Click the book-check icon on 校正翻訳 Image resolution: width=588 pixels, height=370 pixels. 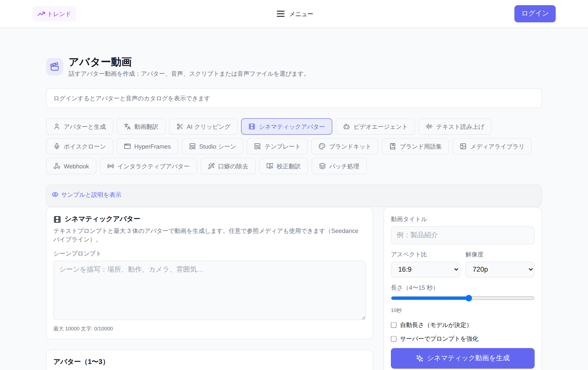[270, 166]
